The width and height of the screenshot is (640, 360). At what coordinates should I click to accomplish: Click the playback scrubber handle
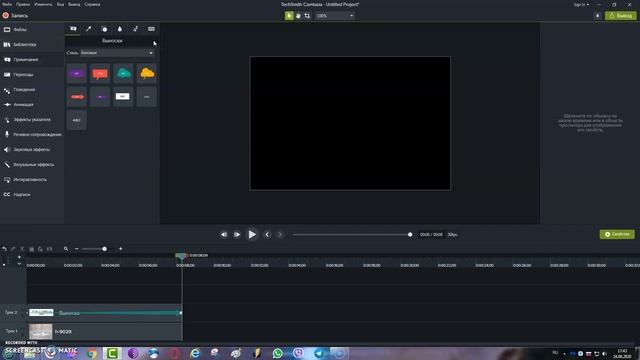[410, 234]
